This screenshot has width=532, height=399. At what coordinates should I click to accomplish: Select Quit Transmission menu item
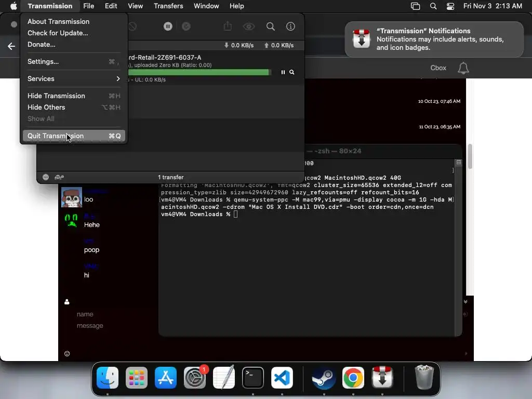(74, 136)
